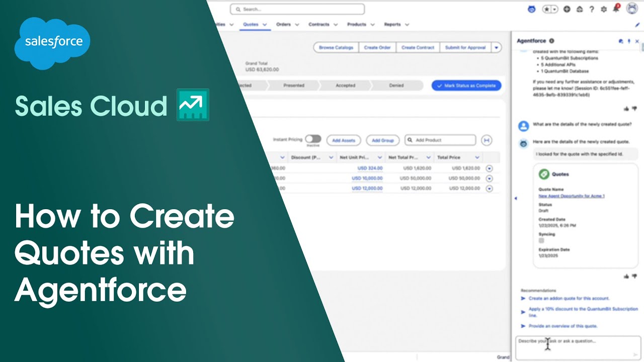644x362 pixels.
Task: Click the column width fit icon
Action: [x=487, y=140]
